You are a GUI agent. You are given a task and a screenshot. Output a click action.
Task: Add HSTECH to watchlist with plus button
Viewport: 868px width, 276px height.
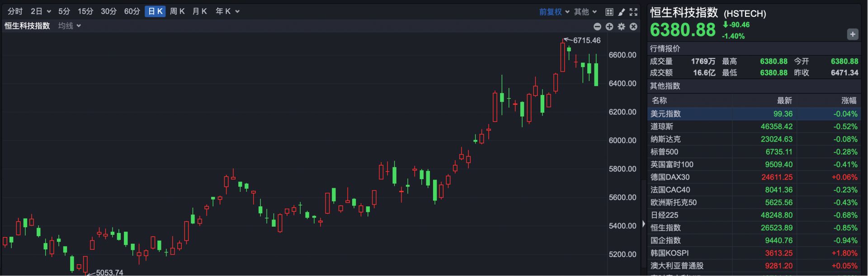(x=853, y=34)
